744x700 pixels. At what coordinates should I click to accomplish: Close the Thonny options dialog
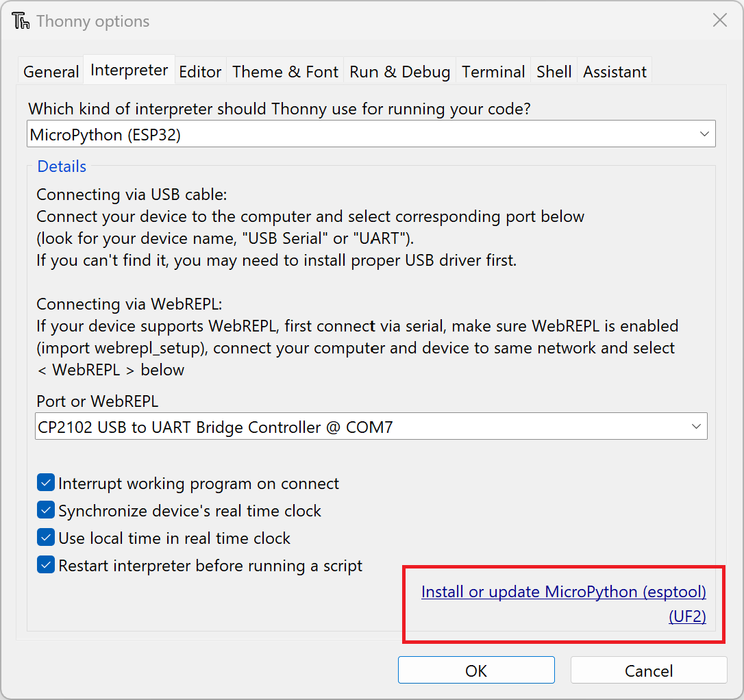(x=719, y=21)
